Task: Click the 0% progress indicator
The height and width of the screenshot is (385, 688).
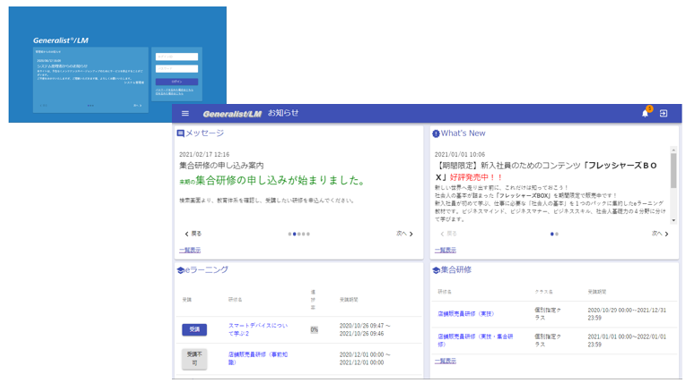Action: point(314,330)
